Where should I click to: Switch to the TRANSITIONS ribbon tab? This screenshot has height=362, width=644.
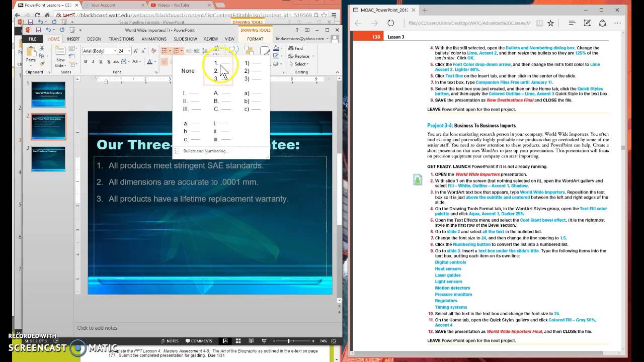click(x=121, y=39)
